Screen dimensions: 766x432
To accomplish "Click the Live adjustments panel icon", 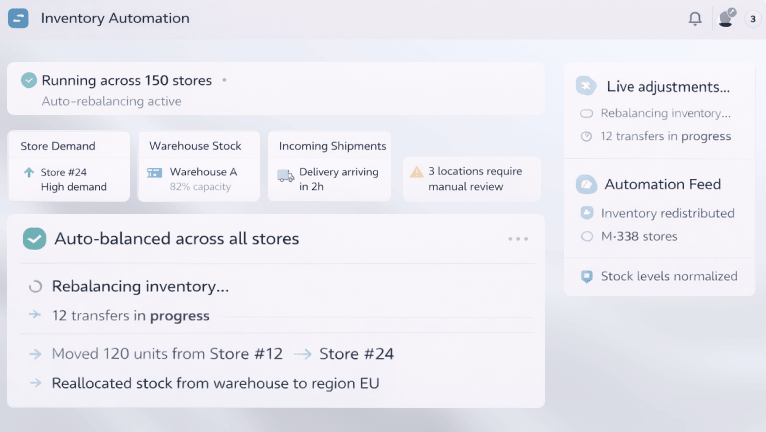I will (587, 86).
